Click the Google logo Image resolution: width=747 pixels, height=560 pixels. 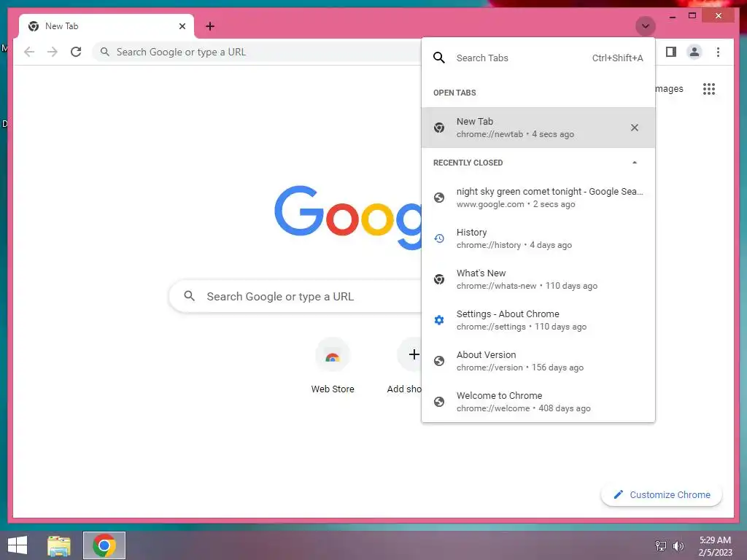[x=348, y=217]
